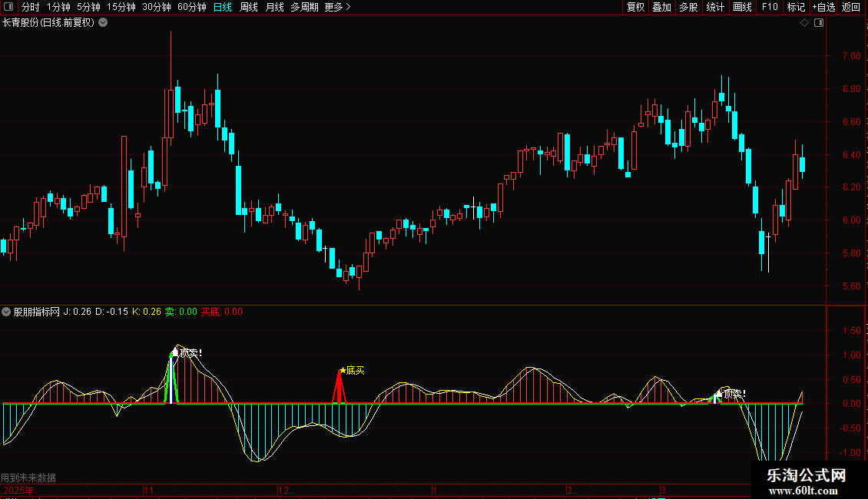Screen dimensions: 868x499
Task: Click the -1.00 indicator axis label
Action: [850, 452]
